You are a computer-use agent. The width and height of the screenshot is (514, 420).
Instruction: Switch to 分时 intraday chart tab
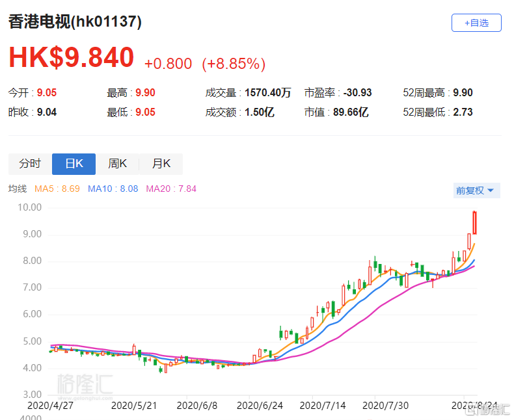click(x=30, y=163)
